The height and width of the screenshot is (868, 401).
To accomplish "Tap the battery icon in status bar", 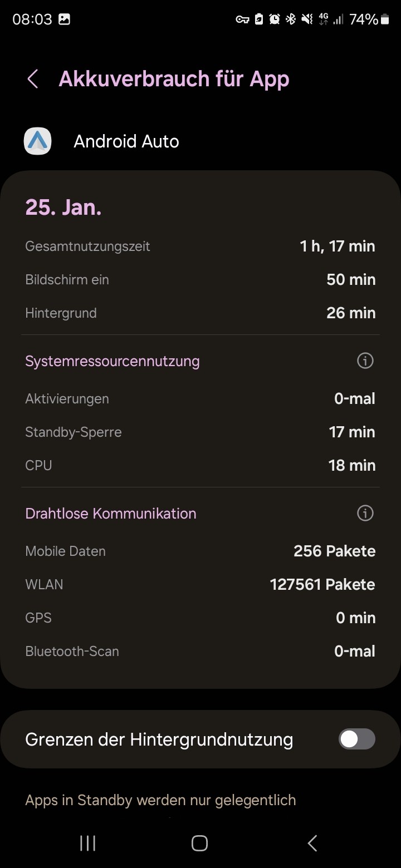I will (x=385, y=19).
